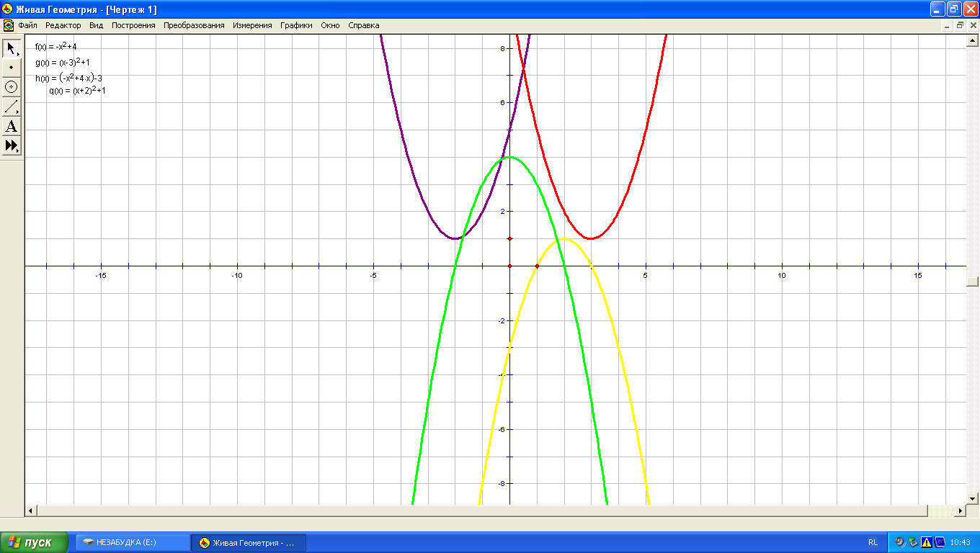Screen dimensions: 980x553
Task: Select the Compass circle tool
Action: (x=12, y=86)
